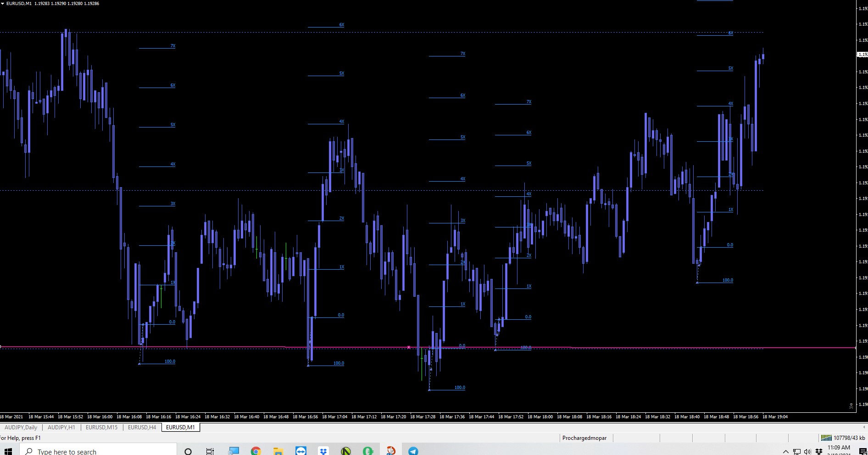Open the Windows Start menu
Viewport: 868px width, 455px height.
pyautogui.click(x=8, y=451)
